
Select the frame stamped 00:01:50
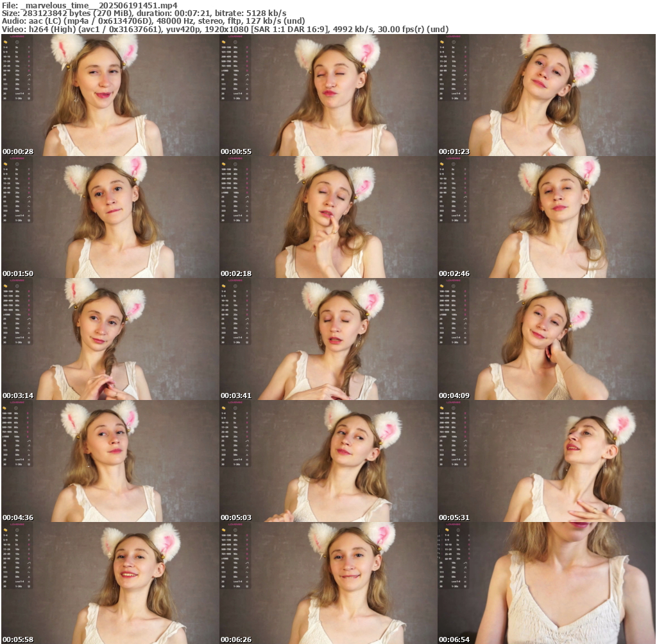click(x=110, y=217)
